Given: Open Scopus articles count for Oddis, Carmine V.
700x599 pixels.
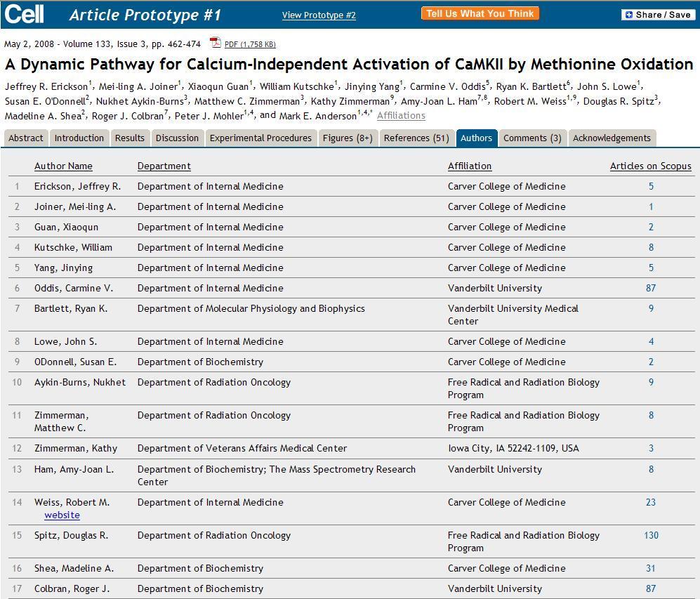Looking at the screenshot, I should coord(651,289).
